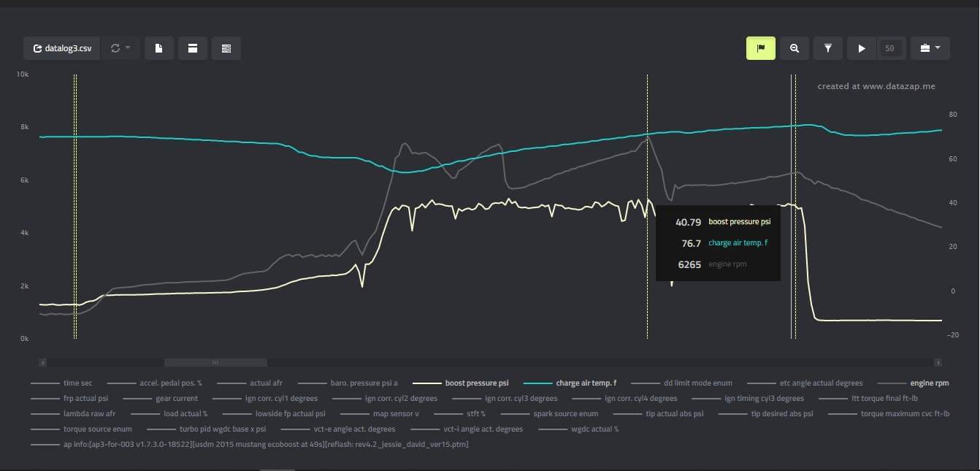Click the playback speed field showing 50

tap(889, 48)
